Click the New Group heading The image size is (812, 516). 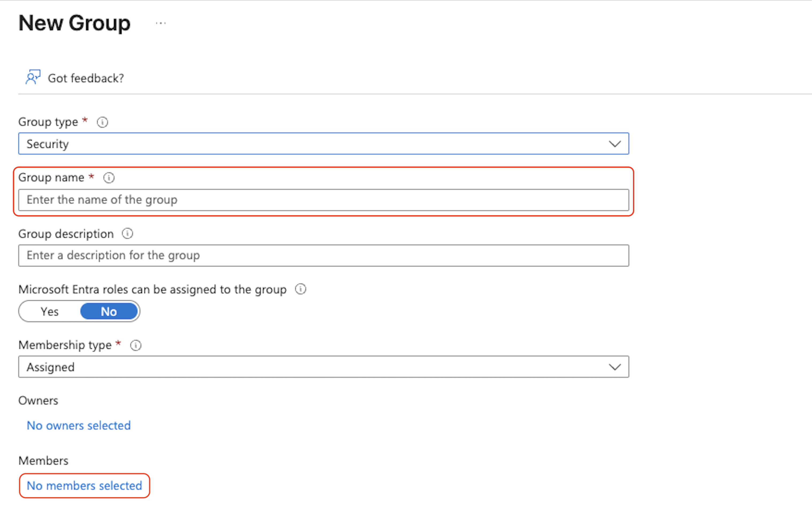click(x=74, y=23)
